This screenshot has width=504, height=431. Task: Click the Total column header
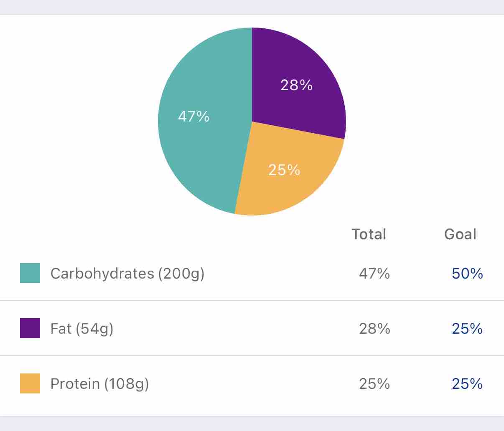[369, 234]
